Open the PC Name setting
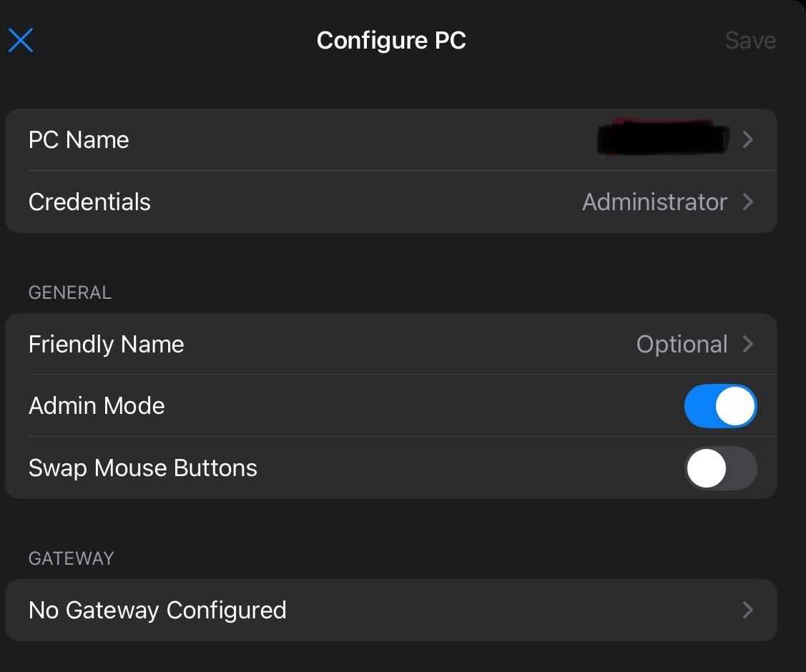 79,139
